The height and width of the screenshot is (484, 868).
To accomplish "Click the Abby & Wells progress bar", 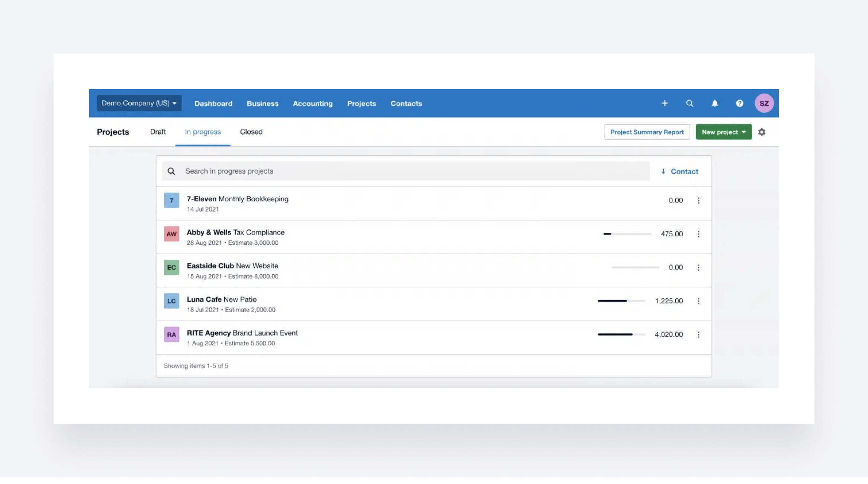I will [x=627, y=234].
